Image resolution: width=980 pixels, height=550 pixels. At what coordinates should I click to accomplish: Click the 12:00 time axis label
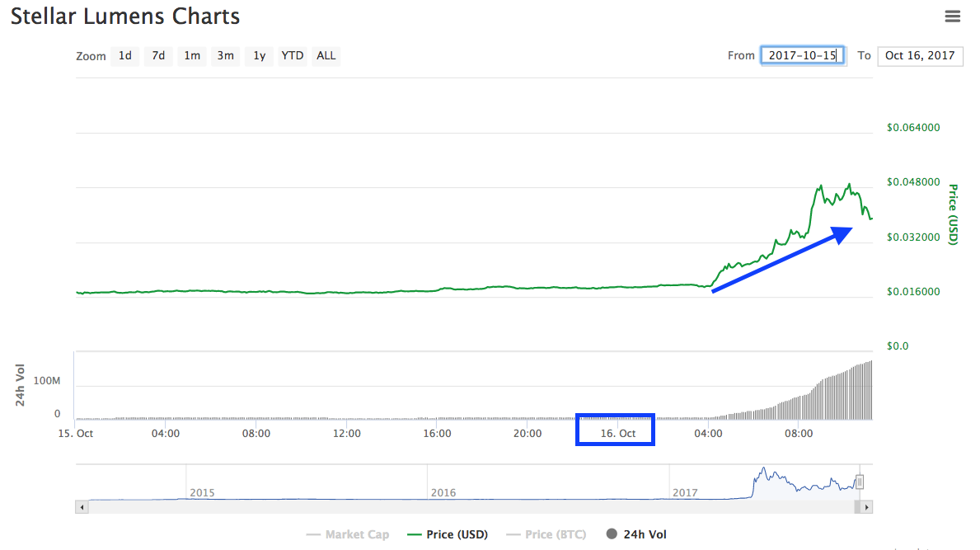click(347, 433)
